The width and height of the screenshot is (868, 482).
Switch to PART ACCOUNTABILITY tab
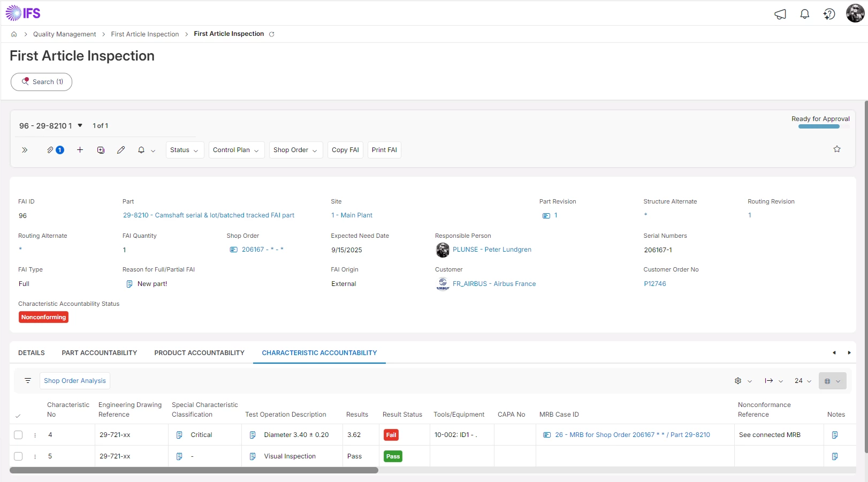pos(100,353)
